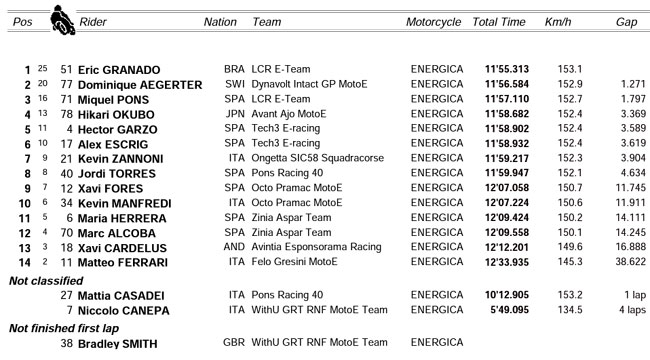Click Avintia Esponsorama Racing team name
650x360 pixels.
316,247
